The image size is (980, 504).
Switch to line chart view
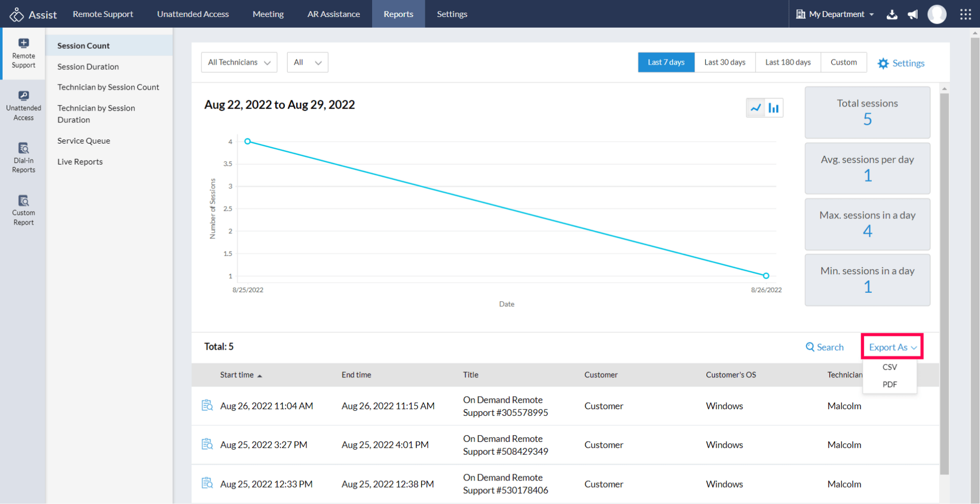pos(756,108)
